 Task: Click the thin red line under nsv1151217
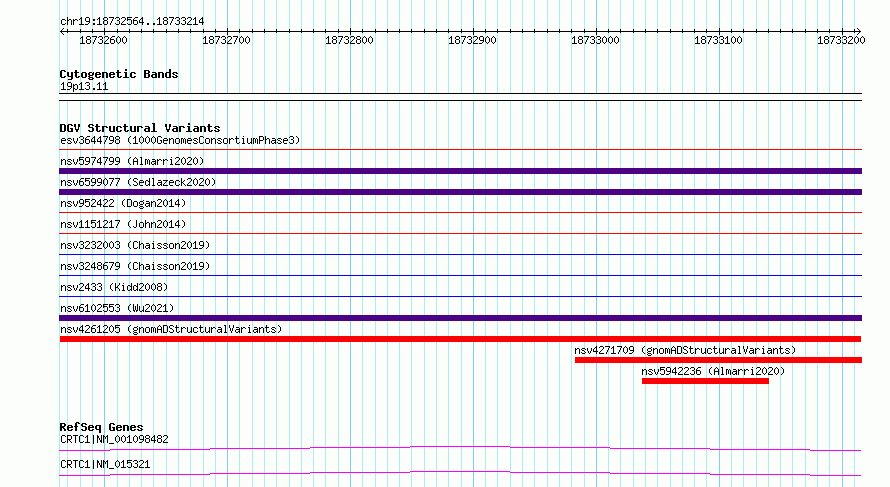(460, 233)
